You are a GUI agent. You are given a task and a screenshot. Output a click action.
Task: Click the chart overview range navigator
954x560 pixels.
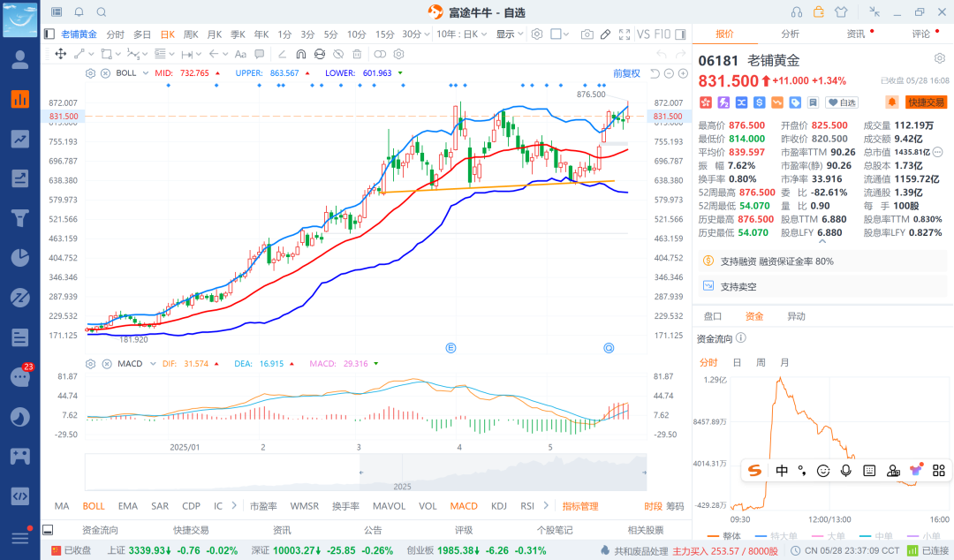coord(366,473)
